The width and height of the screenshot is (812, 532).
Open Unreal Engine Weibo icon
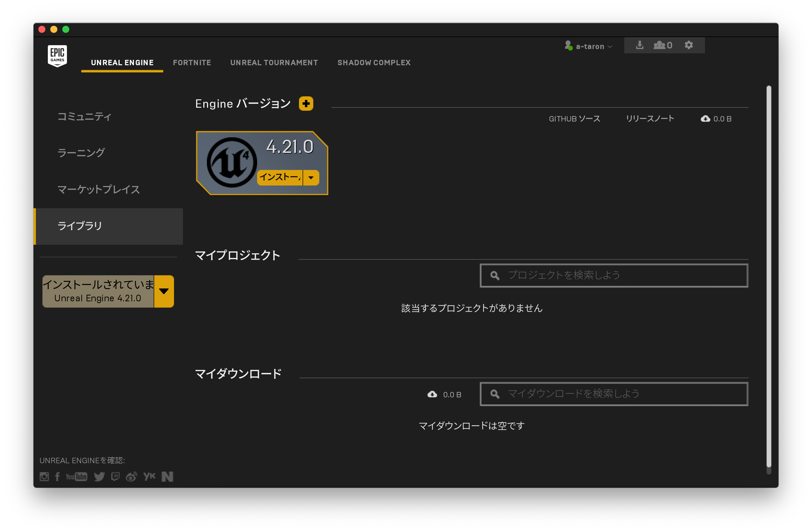[x=131, y=477]
